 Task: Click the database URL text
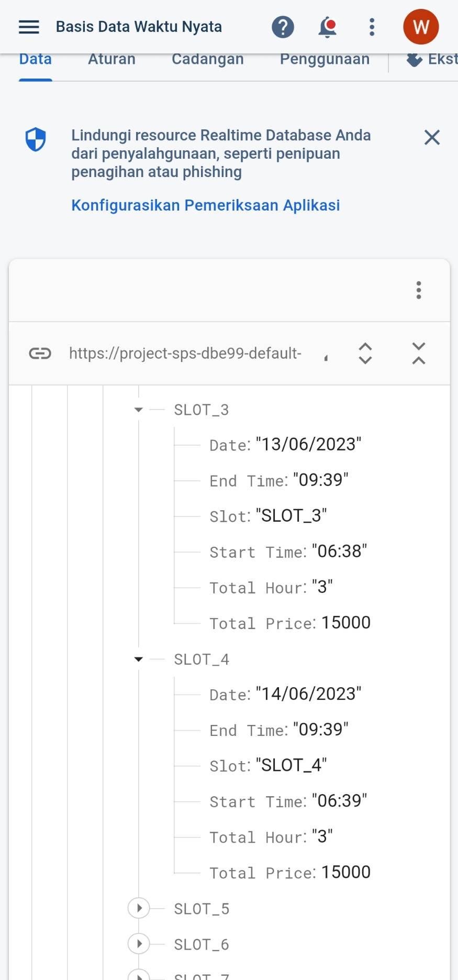[185, 354]
